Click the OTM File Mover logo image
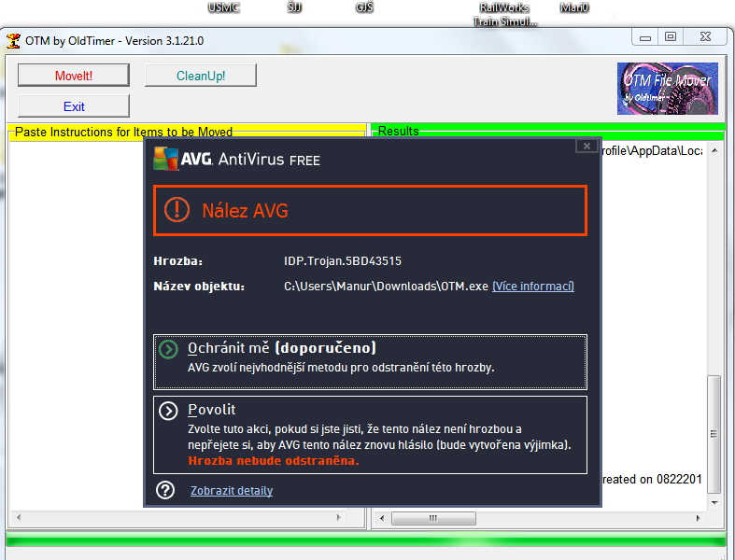Viewport: 735px width, 560px height. coord(667,88)
